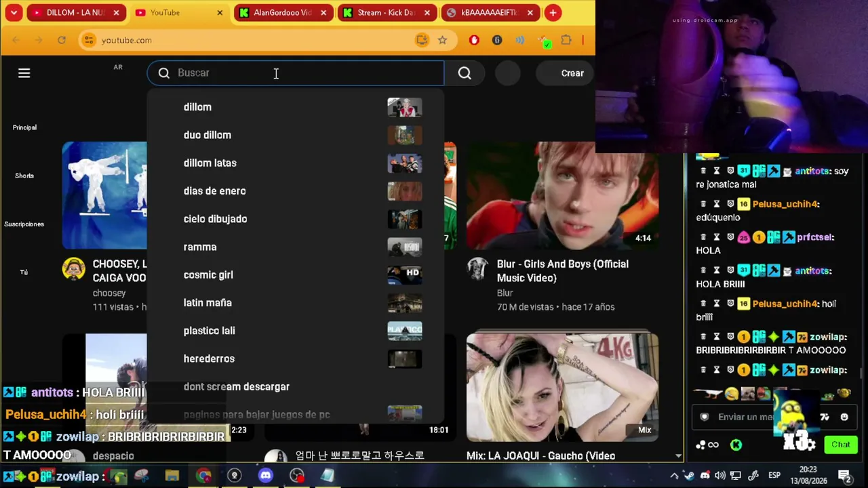This screenshot has height=488, width=868.
Task: Click the site information icon before youtube.com
Action: tap(88, 40)
